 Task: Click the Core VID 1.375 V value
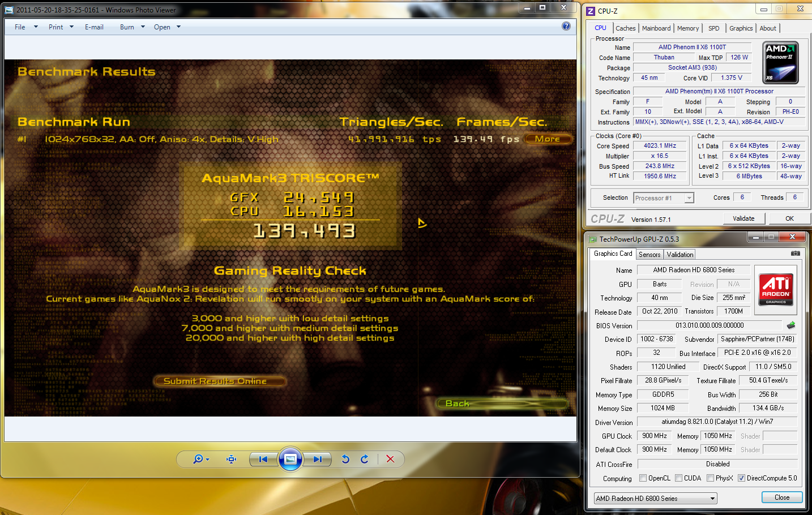732,78
